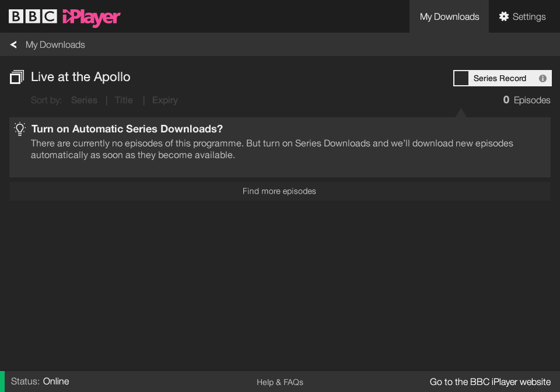Open the My Downloads tab
This screenshot has height=392, width=560.
point(449,16)
